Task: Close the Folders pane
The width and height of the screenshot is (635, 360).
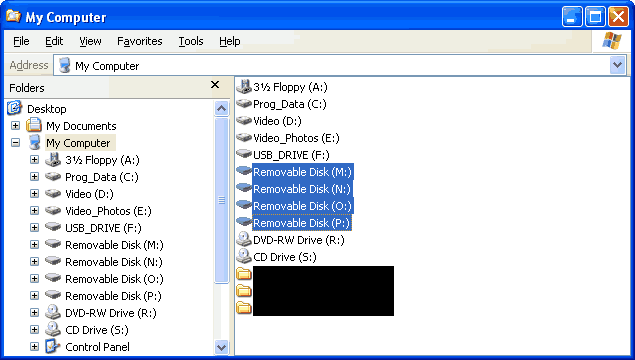Action: click(x=215, y=84)
